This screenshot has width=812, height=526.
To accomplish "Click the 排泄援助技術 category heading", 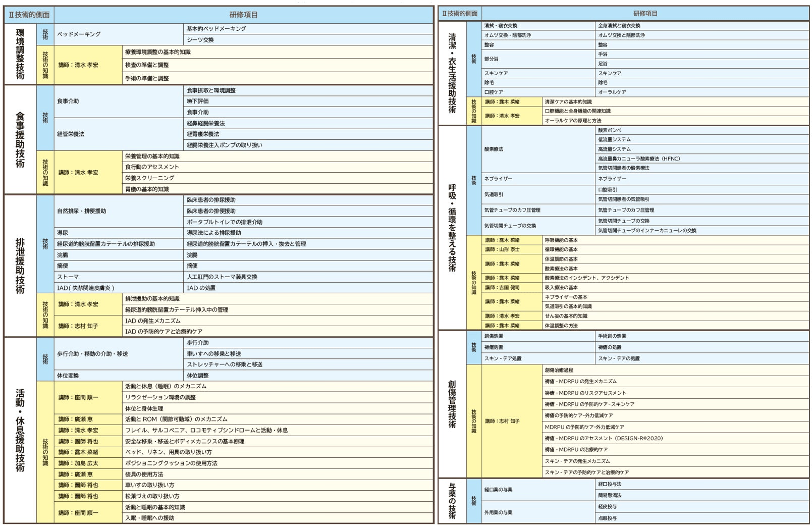I will [20, 266].
